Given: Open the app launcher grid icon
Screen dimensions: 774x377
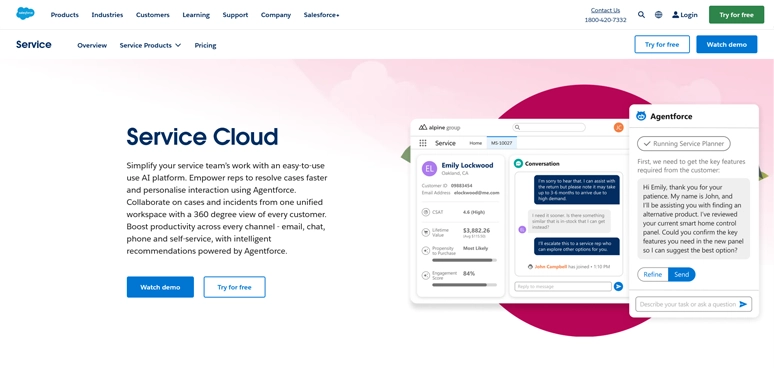Looking at the screenshot, I should coord(423,143).
